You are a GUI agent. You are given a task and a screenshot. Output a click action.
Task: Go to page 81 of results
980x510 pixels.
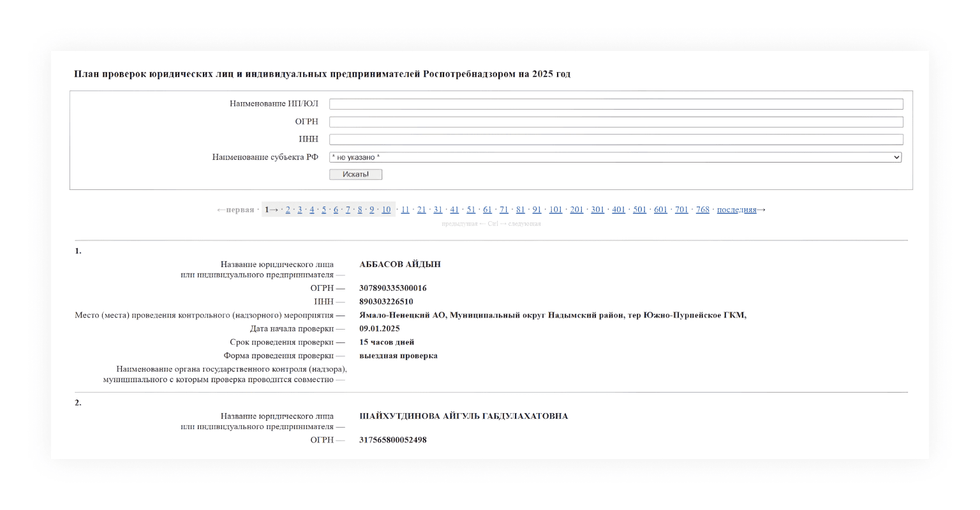521,210
